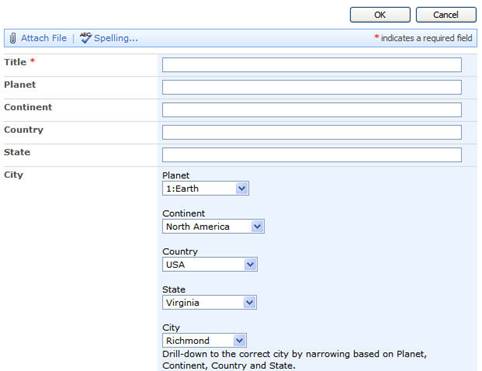This screenshot has height=371, width=482.
Task: Open the Attach File link
Action: pos(44,38)
